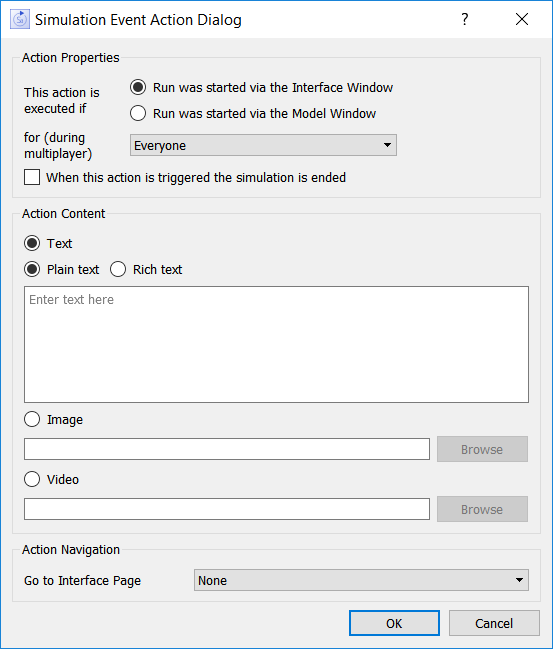
Task: Focus the Video file path field
Action: (x=227, y=509)
